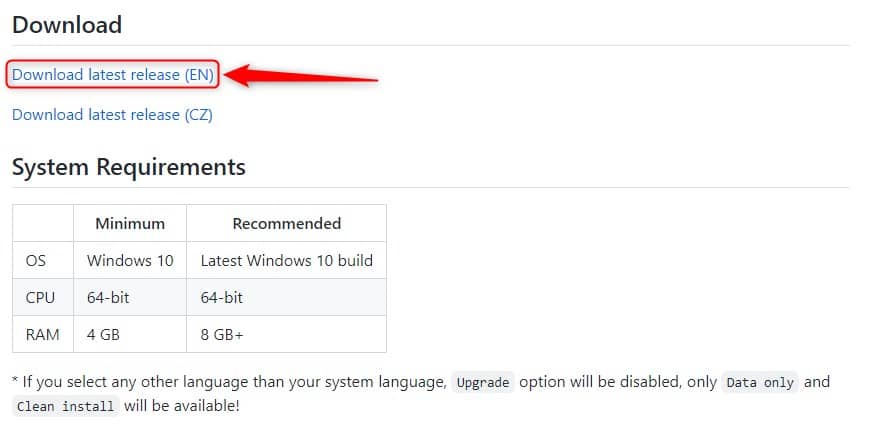Click the red arrow annotation

click(x=302, y=76)
